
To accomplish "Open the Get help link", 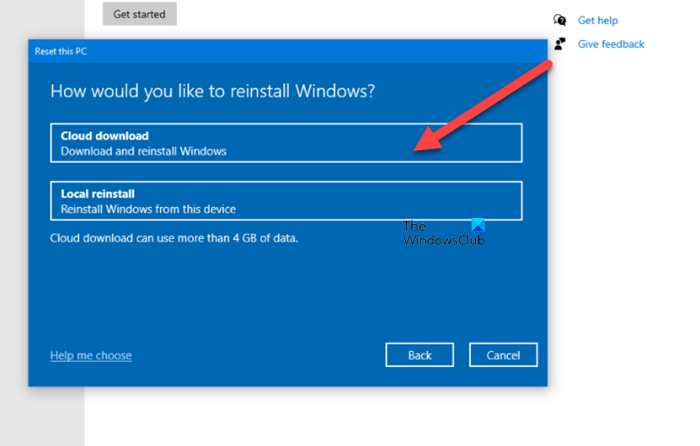I will click(x=598, y=21).
